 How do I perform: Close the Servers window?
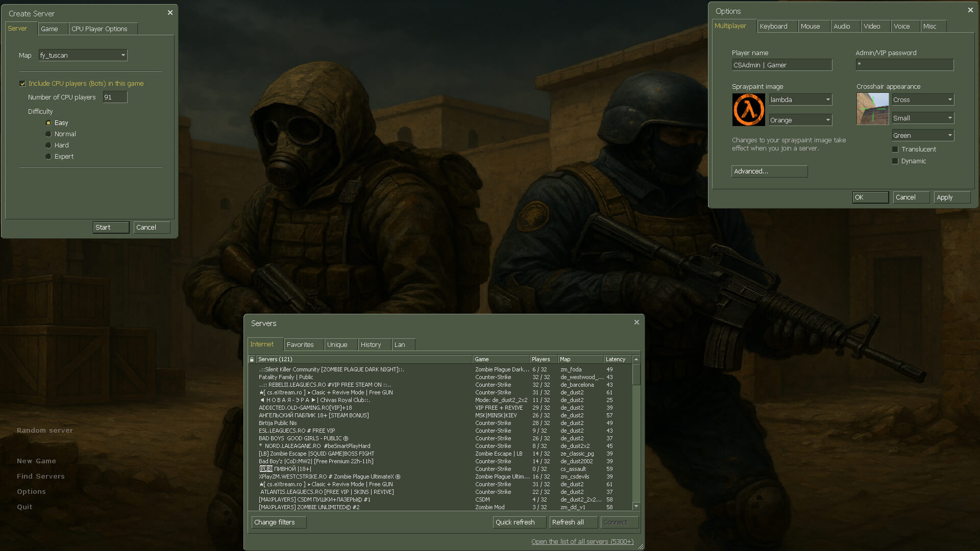(x=636, y=322)
